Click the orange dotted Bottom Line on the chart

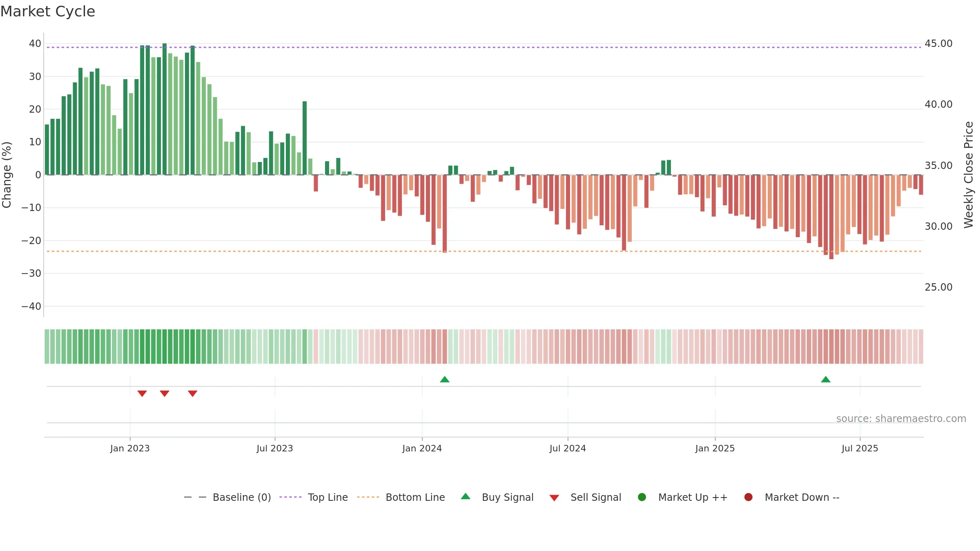pos(484,251)
